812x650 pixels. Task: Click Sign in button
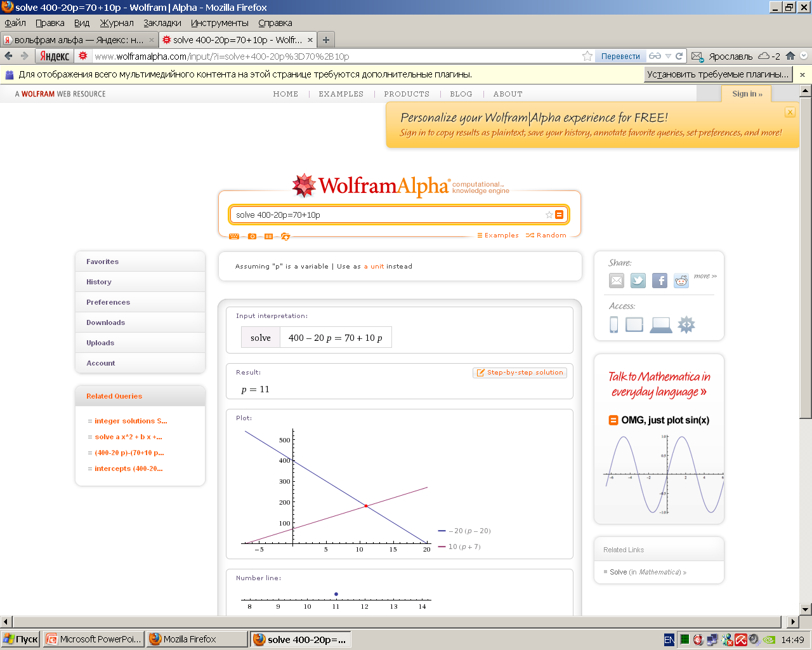747,94
